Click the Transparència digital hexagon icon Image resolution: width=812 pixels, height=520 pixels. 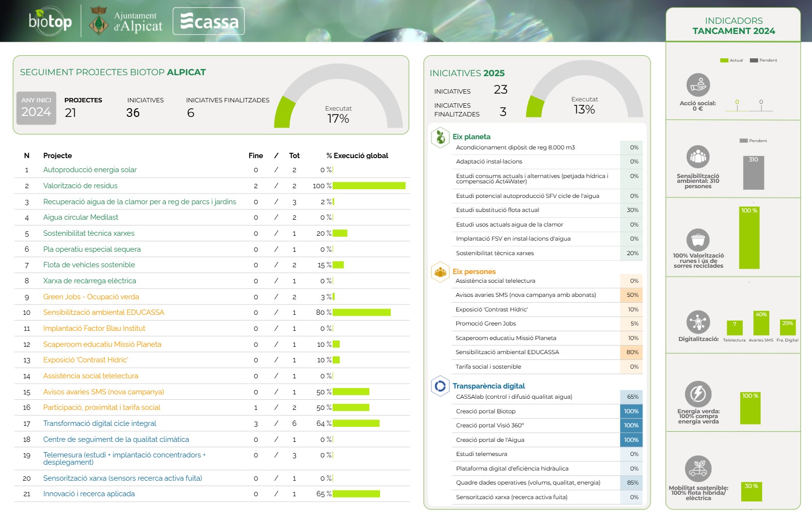pos(440,386)
